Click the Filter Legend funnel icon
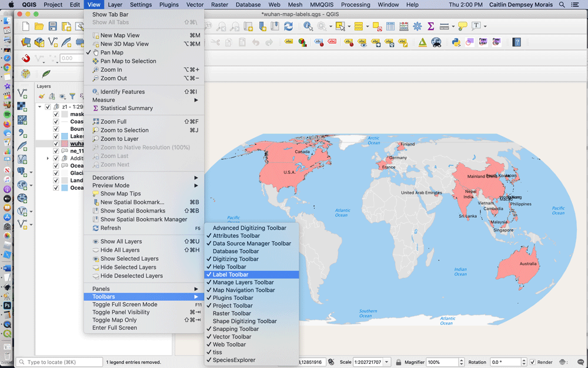 pos(72,97)
